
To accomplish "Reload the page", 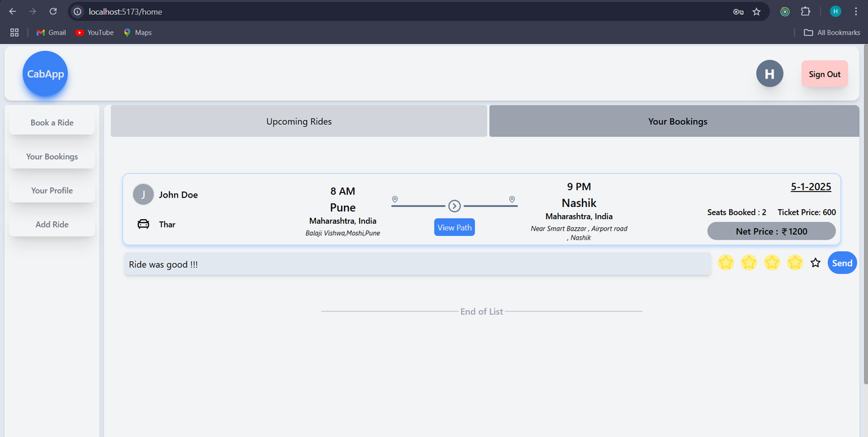I will tap(53, 12).
